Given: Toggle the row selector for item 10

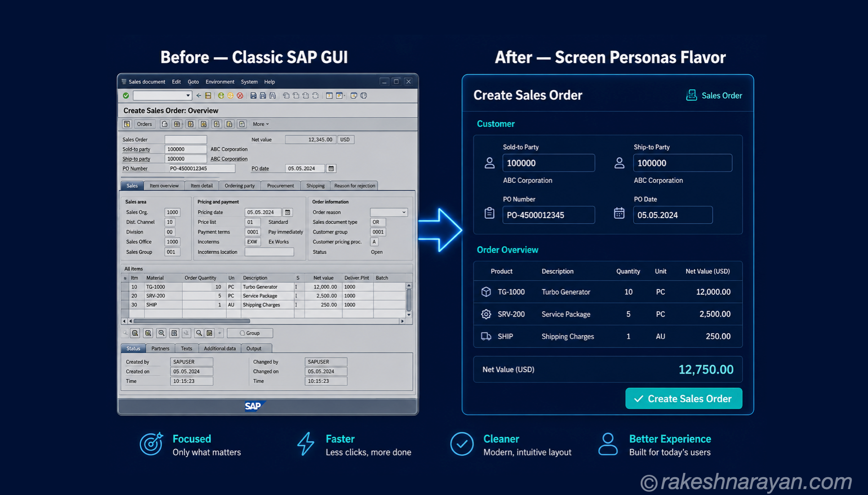Looking at the screenshot, I should click(125, 287).
